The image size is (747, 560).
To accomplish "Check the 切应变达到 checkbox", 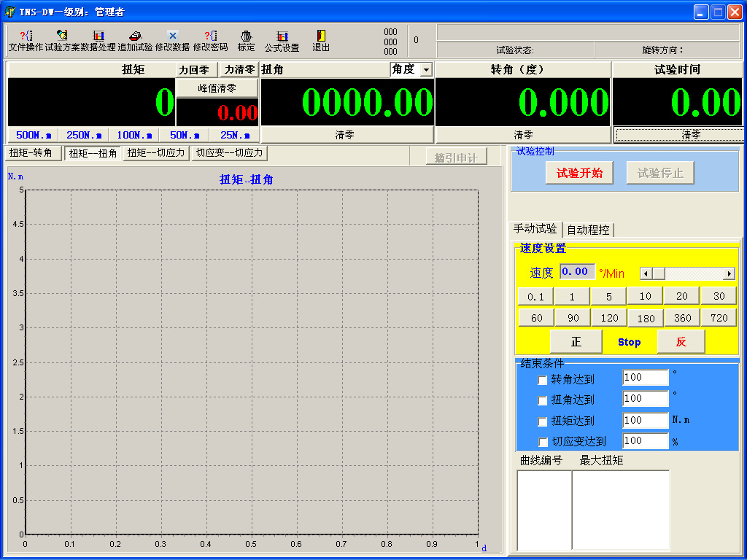I will click(542, 442).
